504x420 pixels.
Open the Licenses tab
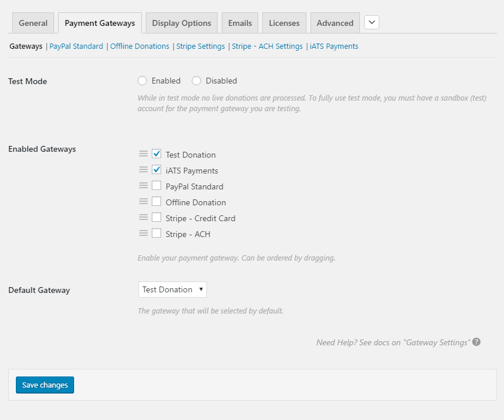pyautogui.click(x=284, y=23)
